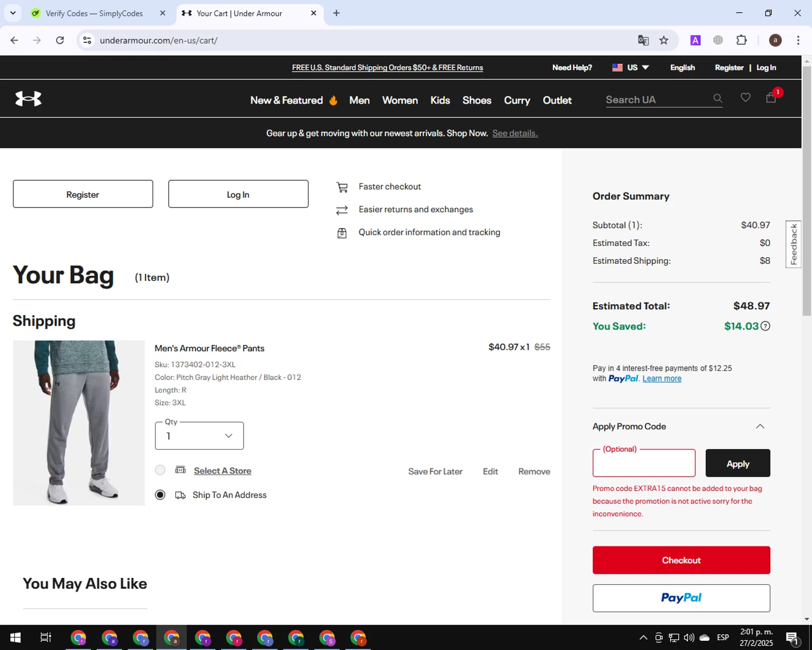Collapse the Apply Promo Code section
This screenshot has width=812, height=650.
point(760,426)
